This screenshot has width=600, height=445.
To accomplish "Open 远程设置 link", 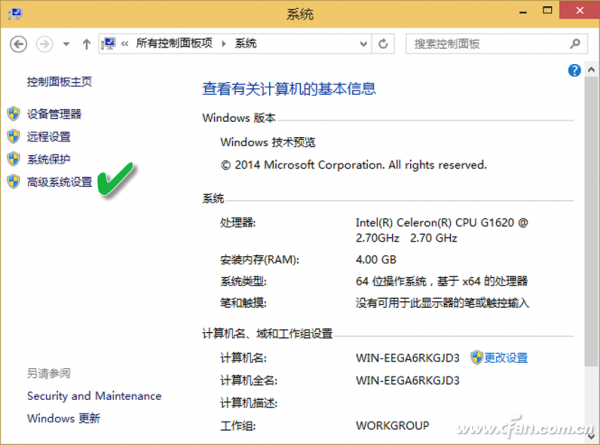I will point(49,137).
